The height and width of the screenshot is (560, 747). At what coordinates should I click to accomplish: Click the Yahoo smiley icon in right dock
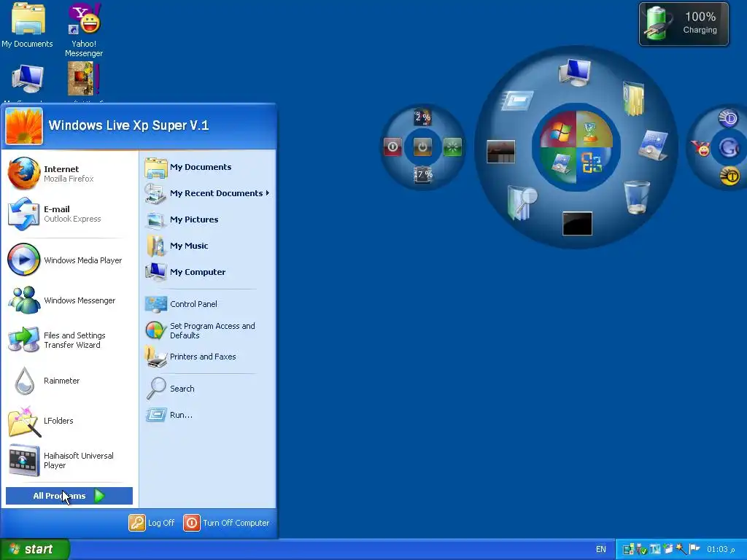click(x=700, y=149)
